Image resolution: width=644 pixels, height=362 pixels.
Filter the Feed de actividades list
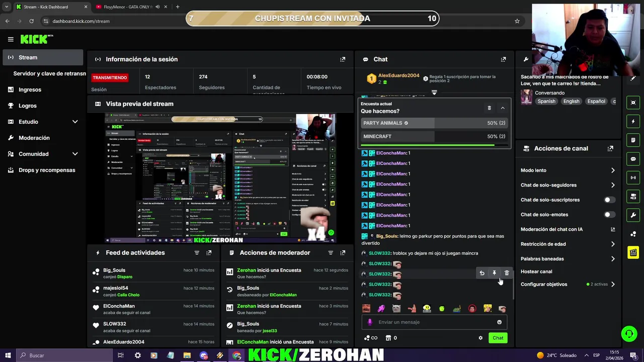coord(197,253)
